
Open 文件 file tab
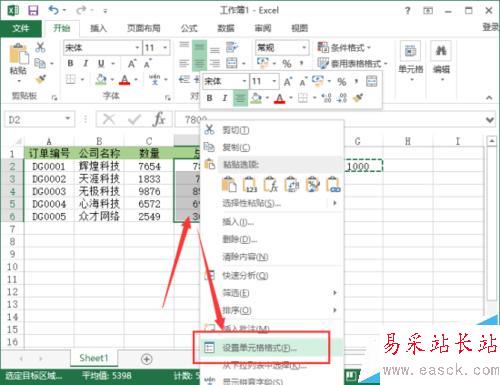pyautogui.click(x=21, y=29)
